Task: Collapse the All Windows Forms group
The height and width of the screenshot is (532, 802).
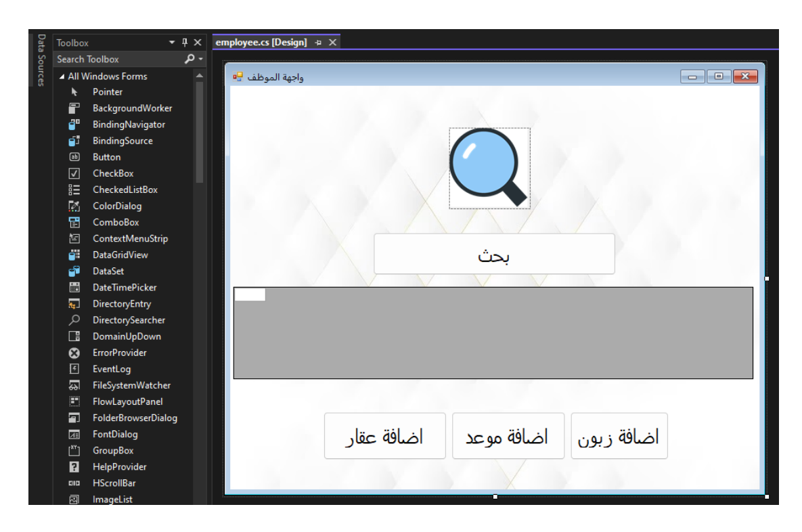Action: [x=62, y=76]
